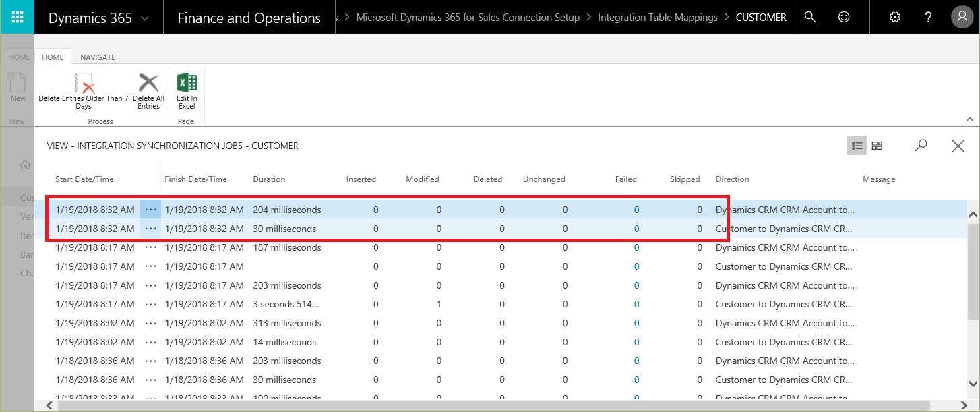Switch to tiles view layout
The height and width of the screenshot is (412, 980).
click(877, 146)
